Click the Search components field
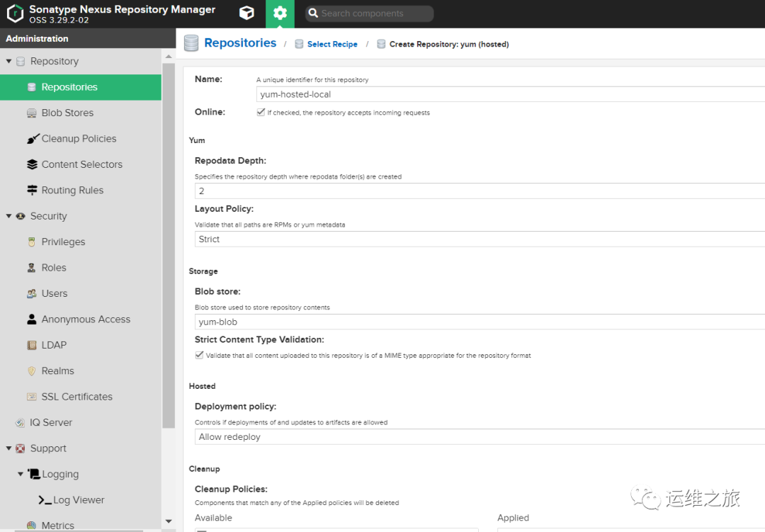Screen dimensions: 765x532 pos(369,13)
